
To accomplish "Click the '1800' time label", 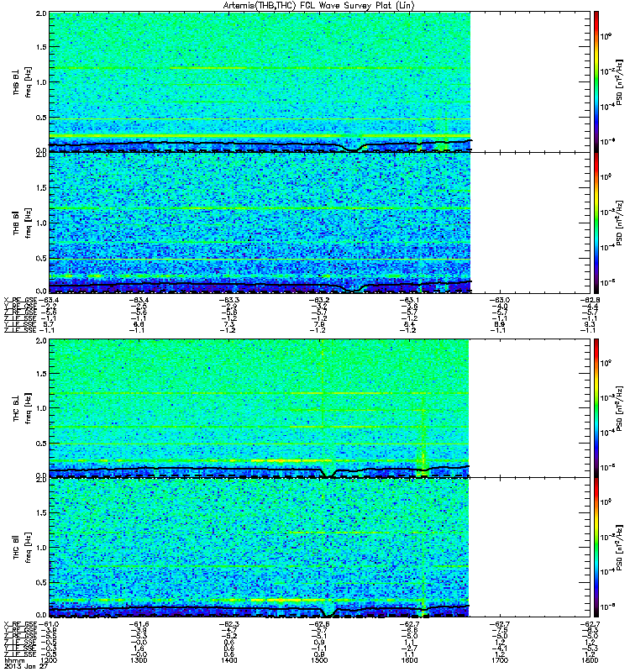I will 590,660.
